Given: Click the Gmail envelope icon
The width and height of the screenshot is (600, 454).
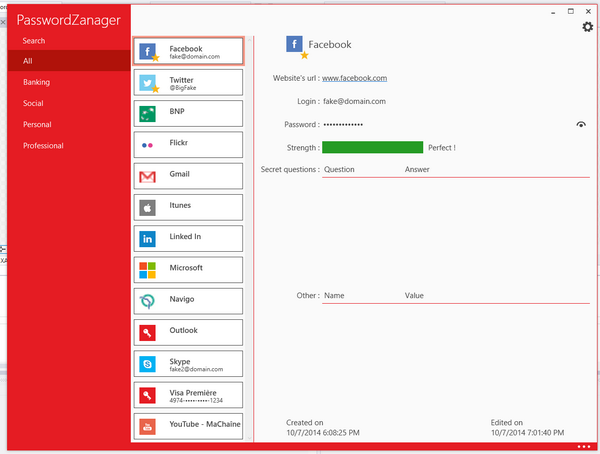Looking at the screenshot, I should pos(147,176).
